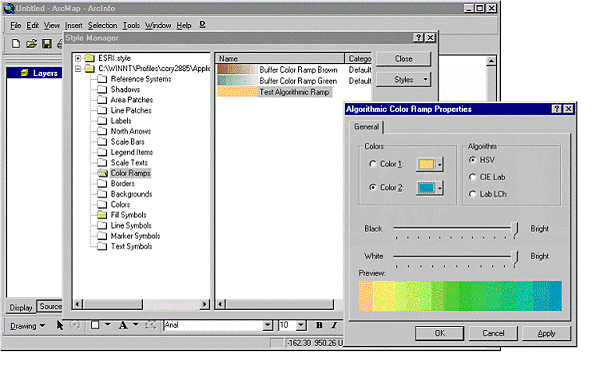Click the Name column header
The image size is (600, 373).
coord(280,59)
